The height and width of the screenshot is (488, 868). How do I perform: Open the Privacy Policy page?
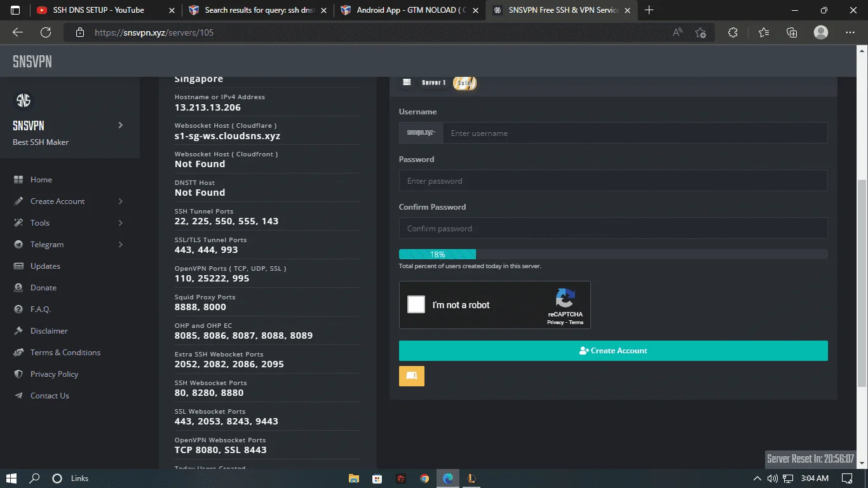(54, 374)
